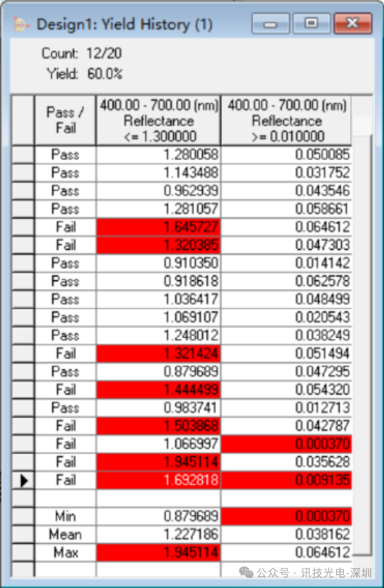Image resolution: width=384 pixels, height=588 pixels.
Task: Select cell value 0.035628
Action: point(287,462)
